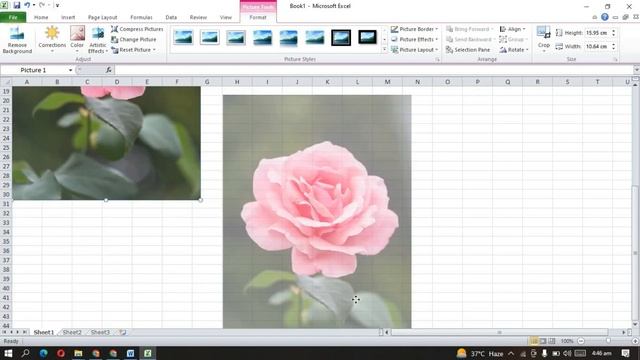Open the Size dialog launcher

pos(615,60)
